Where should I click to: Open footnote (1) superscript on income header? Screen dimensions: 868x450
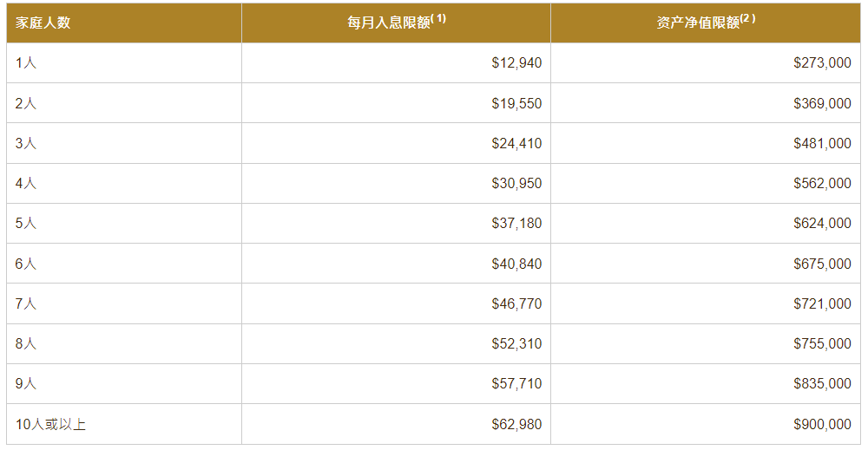[x=437, y=18]
